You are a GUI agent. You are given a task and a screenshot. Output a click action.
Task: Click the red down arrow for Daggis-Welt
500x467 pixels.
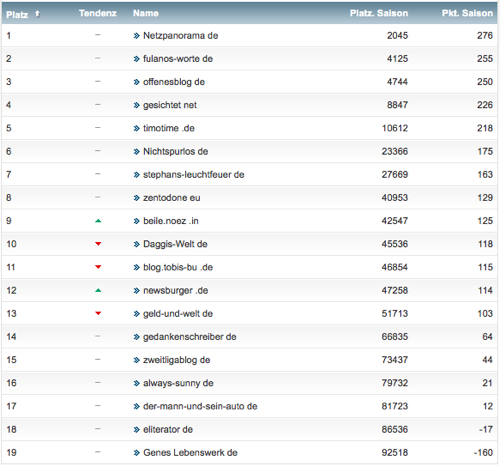(98, 244)
